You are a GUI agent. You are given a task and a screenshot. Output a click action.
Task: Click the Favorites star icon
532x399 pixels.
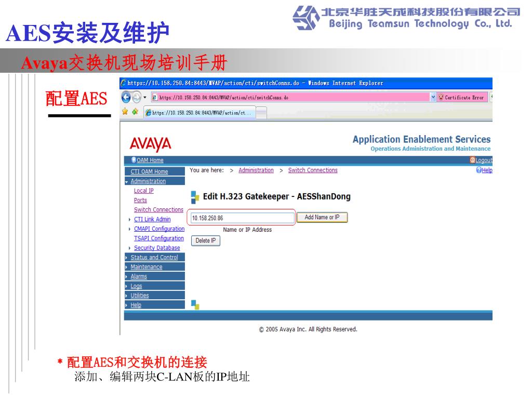(x=125, y=112)
